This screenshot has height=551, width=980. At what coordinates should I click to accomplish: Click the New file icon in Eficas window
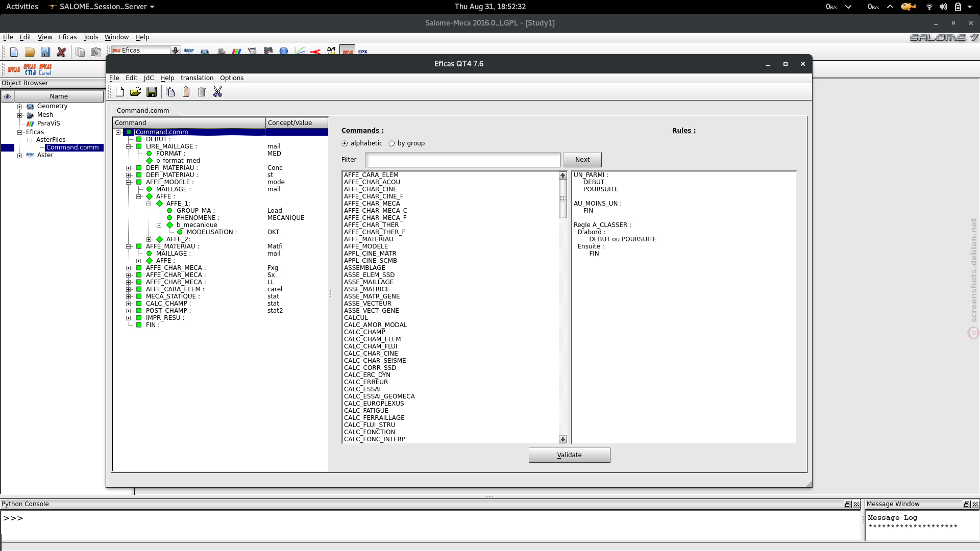(120, 92)
